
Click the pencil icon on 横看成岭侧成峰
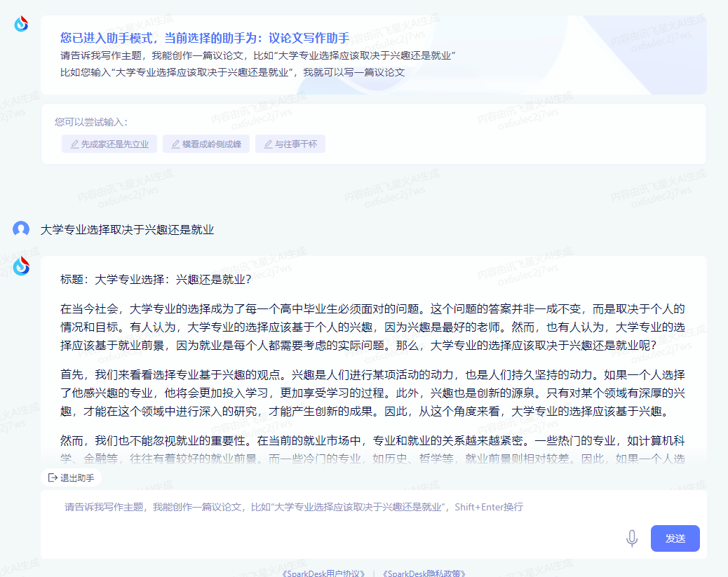click(175, 144)
